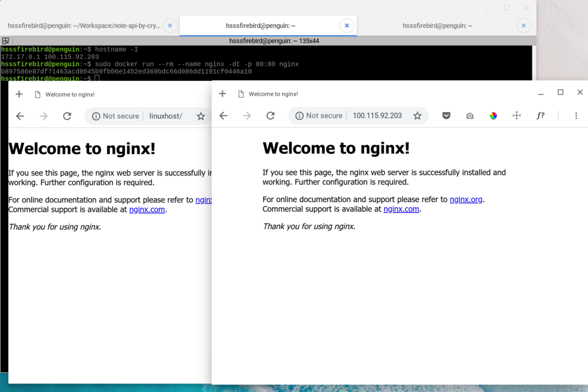The image size is (588, 392).
Task: Open nginx.org link in 100.115.92.203 window
Action: [466, 199]
